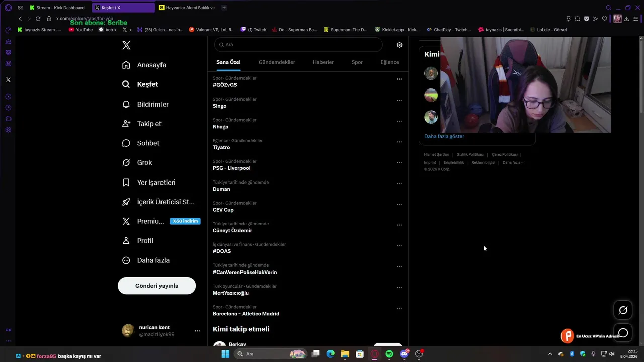This screenshot has width=644, height=362.
Task: Switch to Stream - Kick Dashboard tab
Action: [57, 8]
